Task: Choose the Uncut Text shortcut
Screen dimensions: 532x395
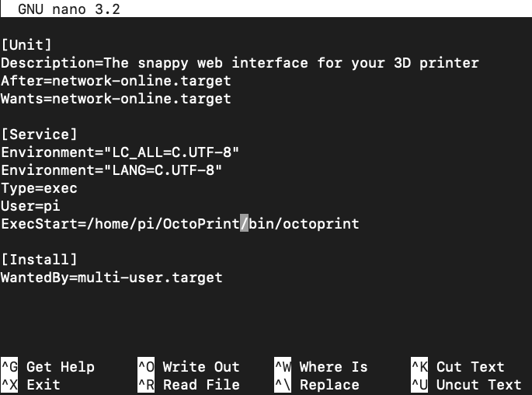Action: (478, 385)
